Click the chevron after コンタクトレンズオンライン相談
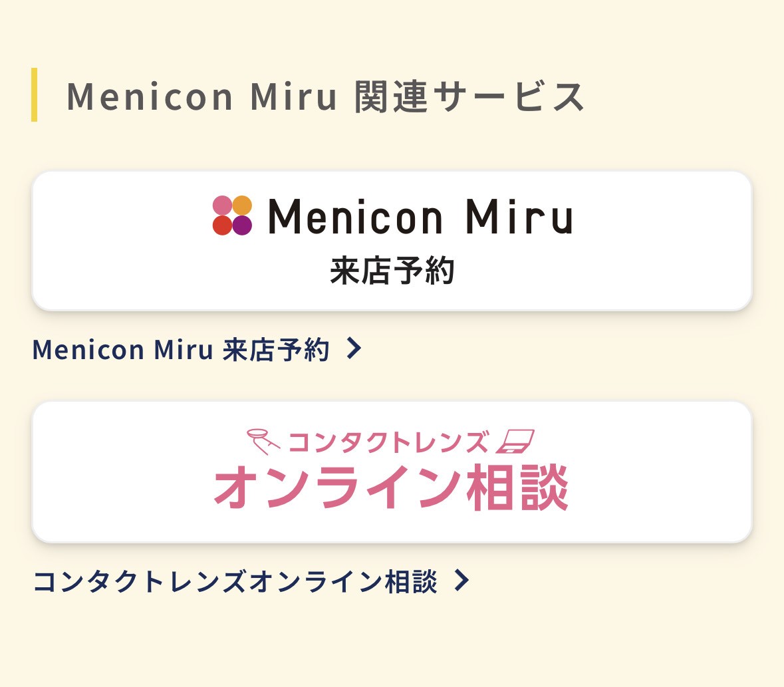 click(x=461, y=581)
